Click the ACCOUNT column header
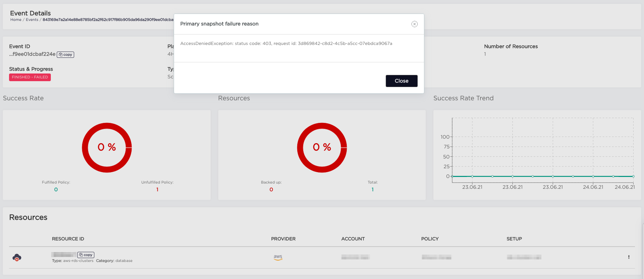 pyautogui.click(x=353, y=239)
